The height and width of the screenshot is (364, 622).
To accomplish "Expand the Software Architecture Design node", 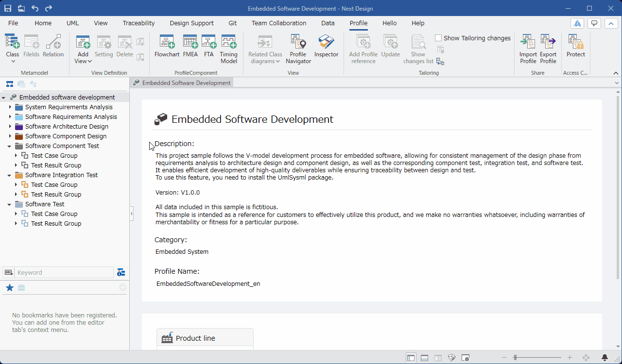I will pos(10,127).
